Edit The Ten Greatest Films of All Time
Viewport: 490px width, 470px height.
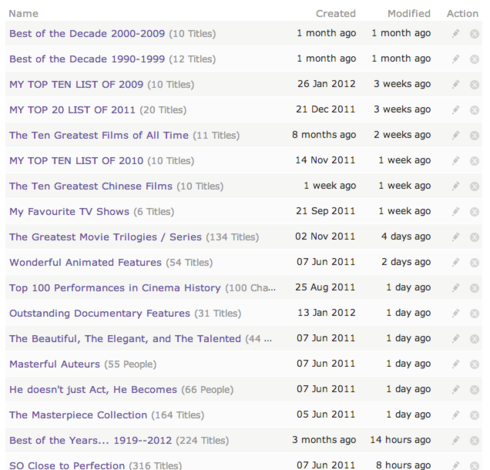(456, 135)
